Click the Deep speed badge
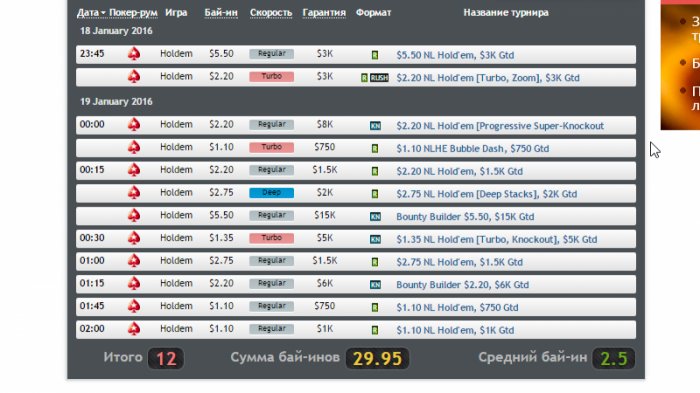 (271, 192)
